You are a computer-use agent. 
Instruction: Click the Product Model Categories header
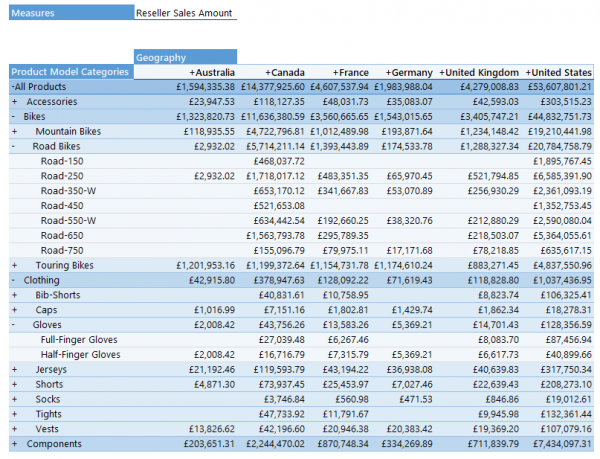70,72
